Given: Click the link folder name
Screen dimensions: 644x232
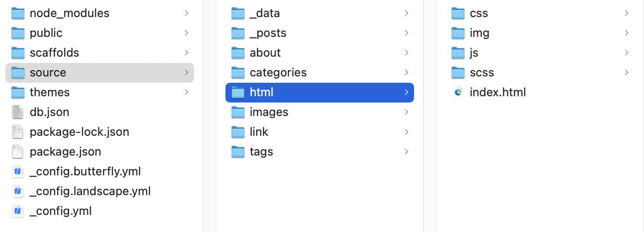Looking at the screenshot, I should [x=259, y=132].
